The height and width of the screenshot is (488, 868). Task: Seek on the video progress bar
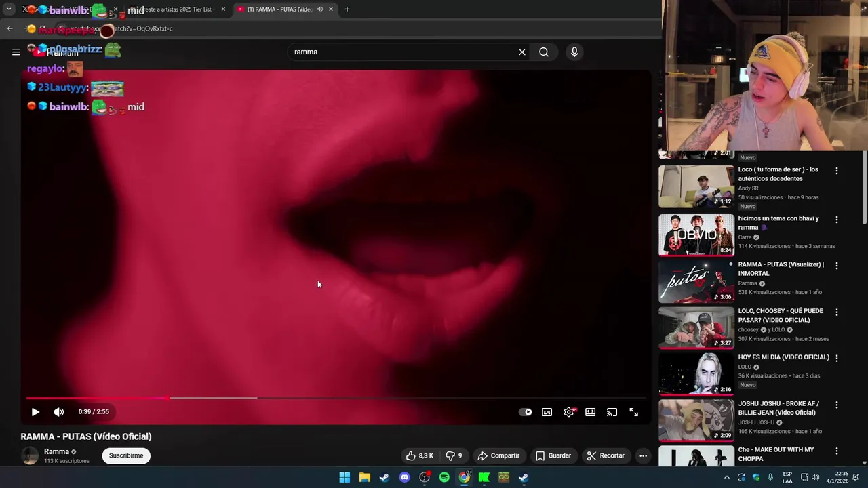click(336, 398)
